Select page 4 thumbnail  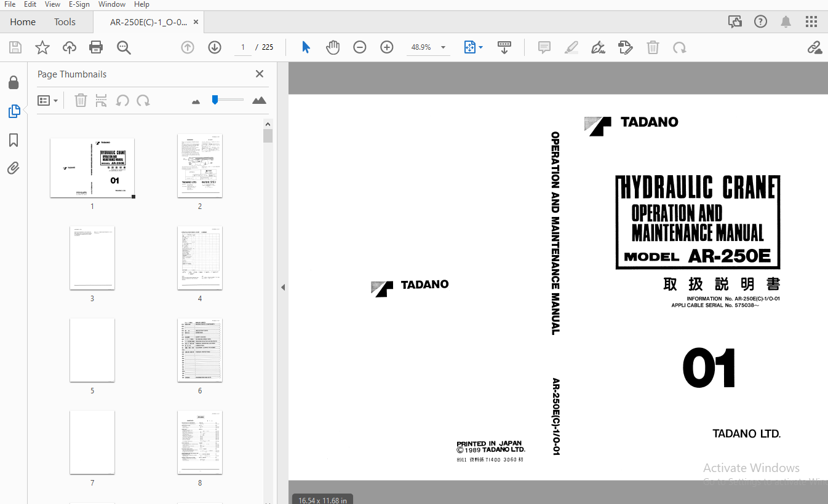pos(200,258)
